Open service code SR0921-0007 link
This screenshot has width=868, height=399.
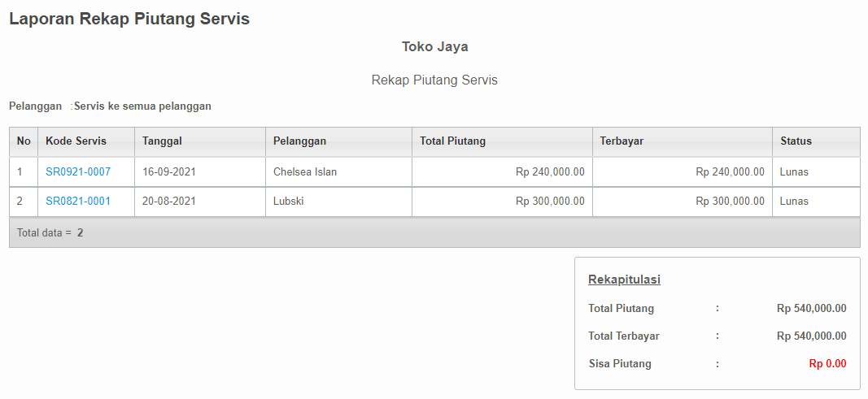(x=78, y=171)
